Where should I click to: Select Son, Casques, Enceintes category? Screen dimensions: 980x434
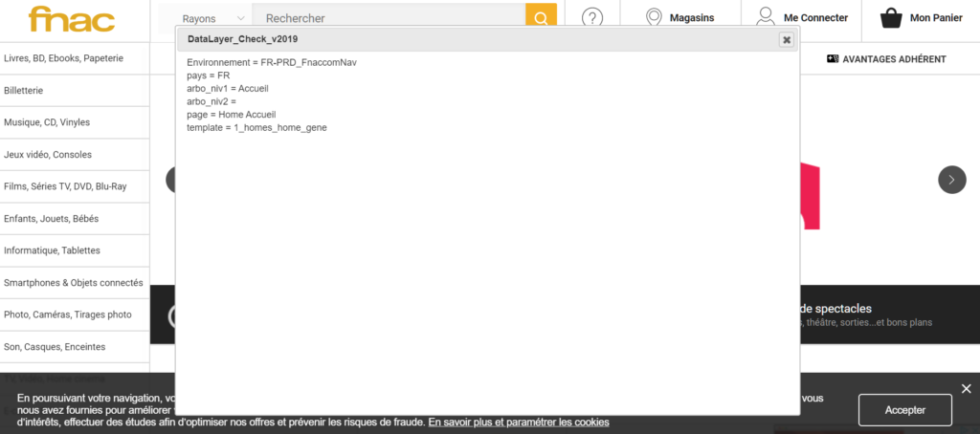(x=55, y=347)
